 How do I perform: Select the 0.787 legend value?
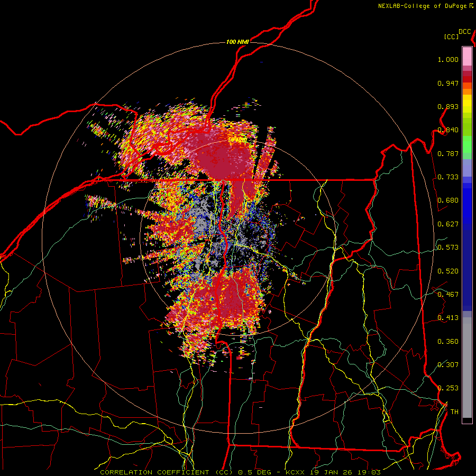[448, 153]
